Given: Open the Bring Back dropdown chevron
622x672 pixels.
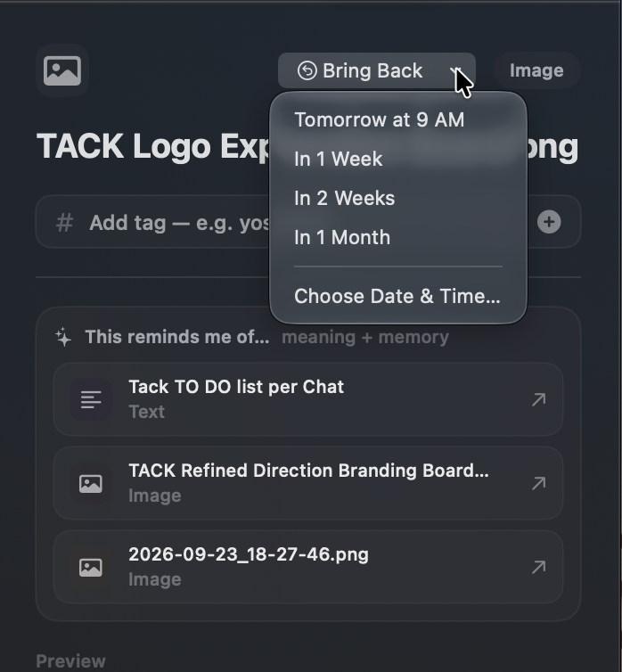Looking at the screenshot, I should (x=455, y=70).
